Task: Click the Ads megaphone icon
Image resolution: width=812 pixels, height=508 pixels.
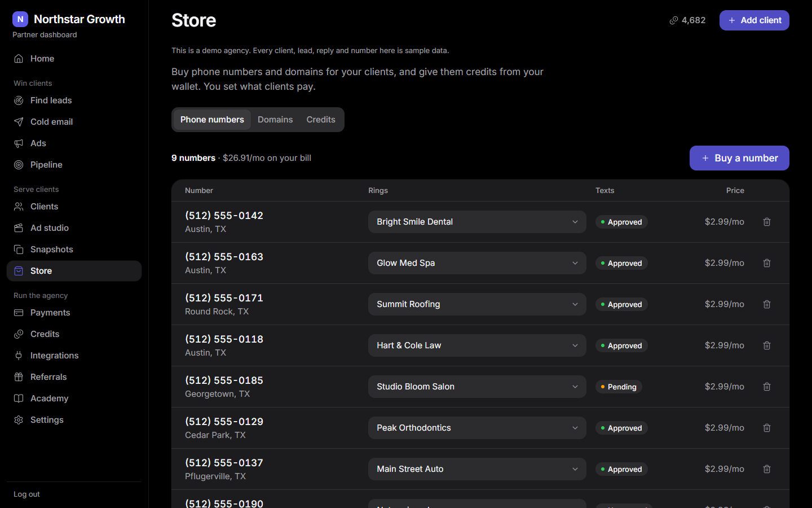Action: 19,143
